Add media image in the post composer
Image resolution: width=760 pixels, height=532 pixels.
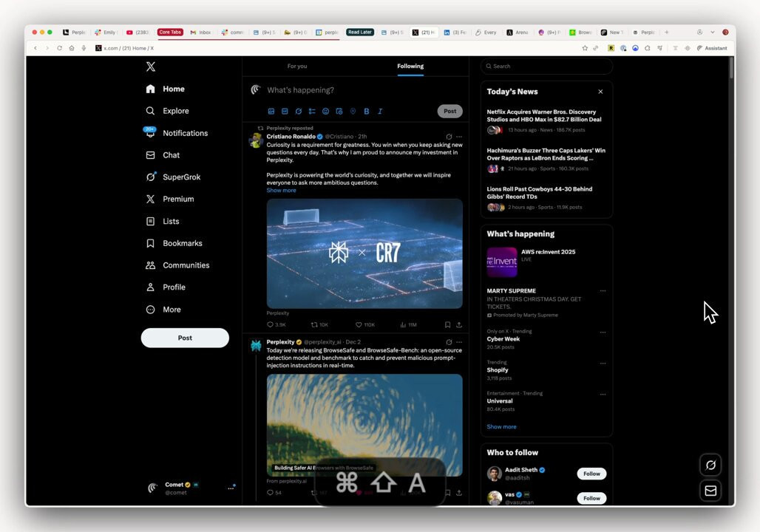[x=271, y=112]
